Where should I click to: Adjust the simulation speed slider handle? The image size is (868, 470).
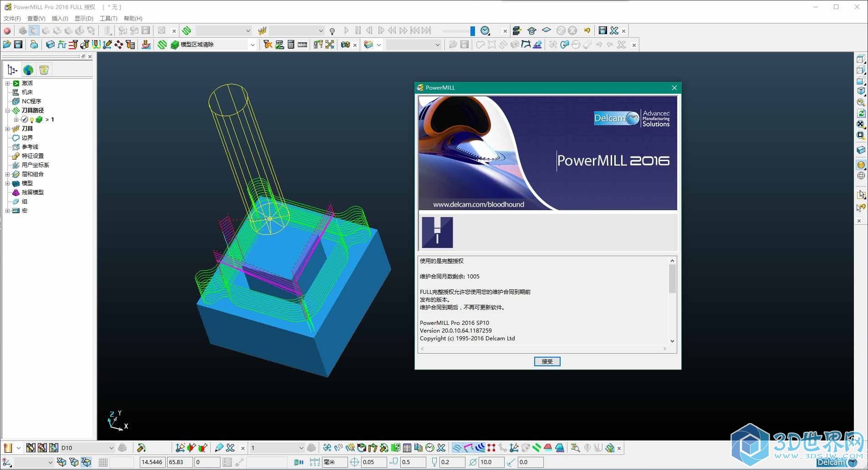click(472, 31)
